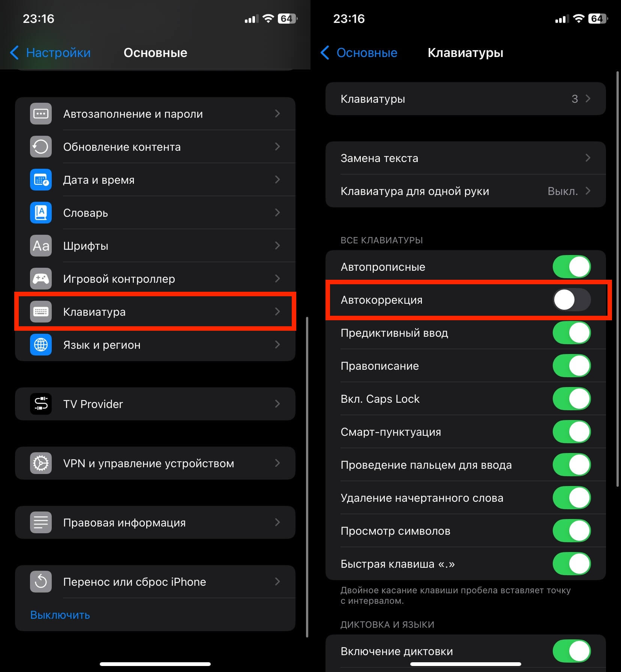The height and width of the screenshot is (672, 621).
Task: Tap the Язык и регион globe icon
Action: [41, 345]
